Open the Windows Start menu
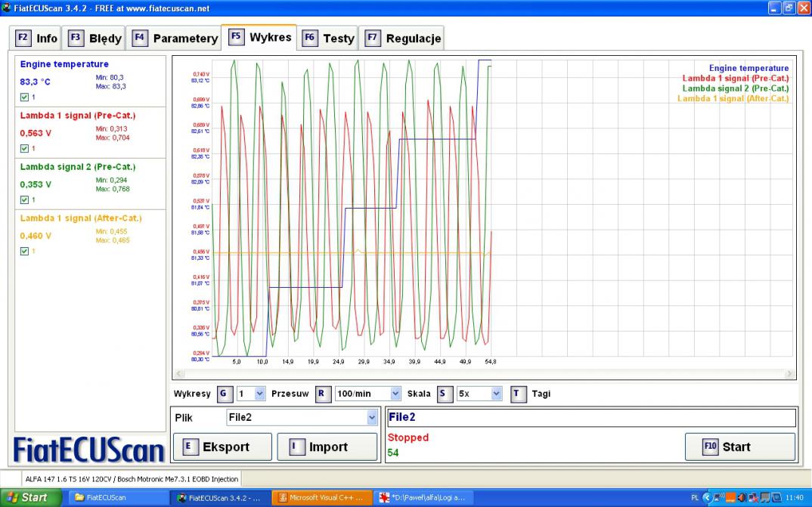812x507 pixels. coord(28,498)
